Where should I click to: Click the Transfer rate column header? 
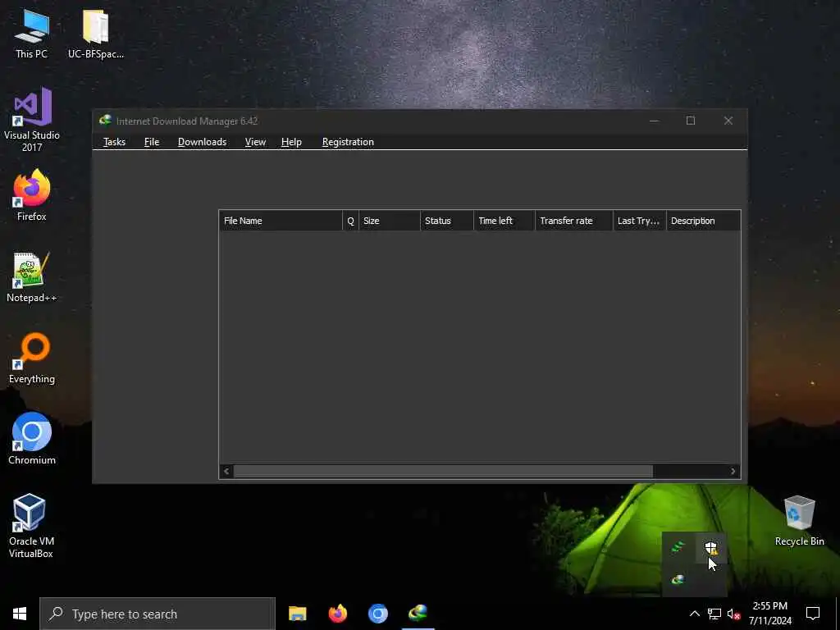[573, 221]
